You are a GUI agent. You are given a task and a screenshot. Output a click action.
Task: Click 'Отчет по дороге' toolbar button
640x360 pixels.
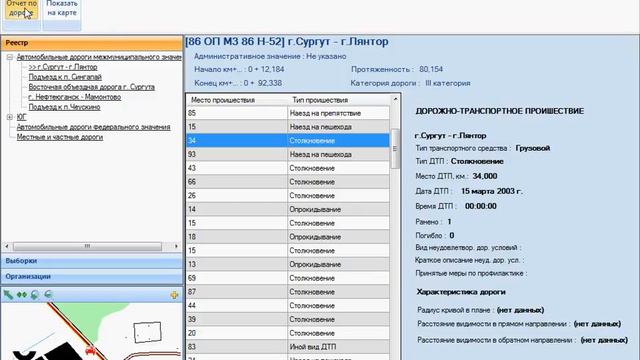click(x=21, y=9)
